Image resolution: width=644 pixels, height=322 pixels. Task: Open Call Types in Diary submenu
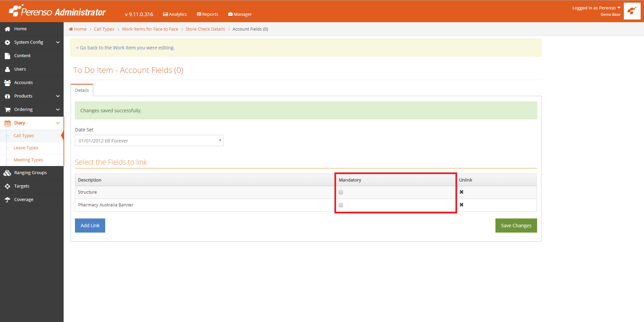(x=24, y=136)
